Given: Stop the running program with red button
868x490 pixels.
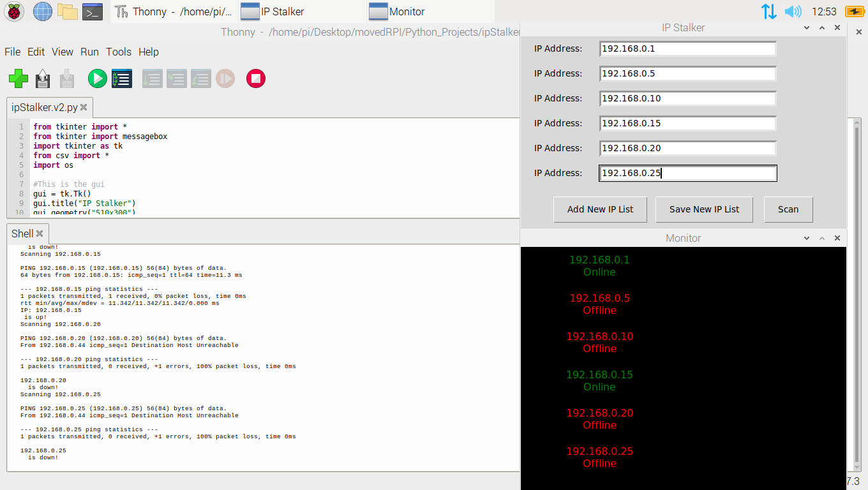Looking at the screenshot, I should 256,78.
